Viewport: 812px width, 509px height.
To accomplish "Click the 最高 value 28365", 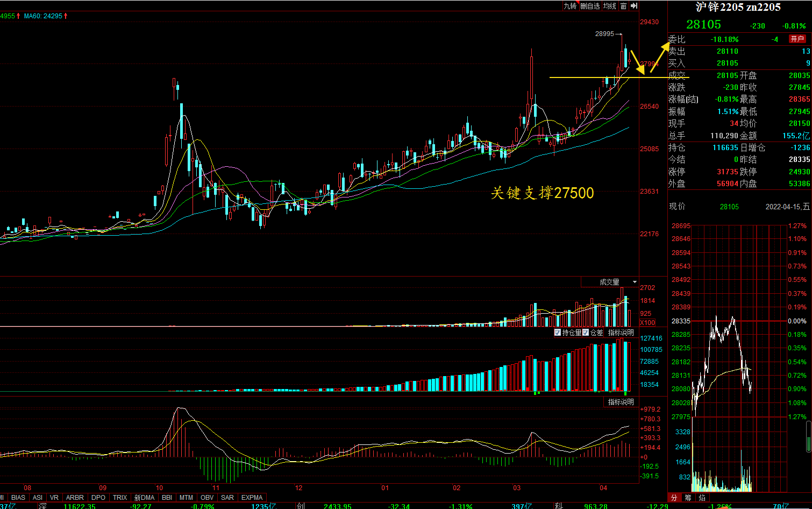I will 800,99.
